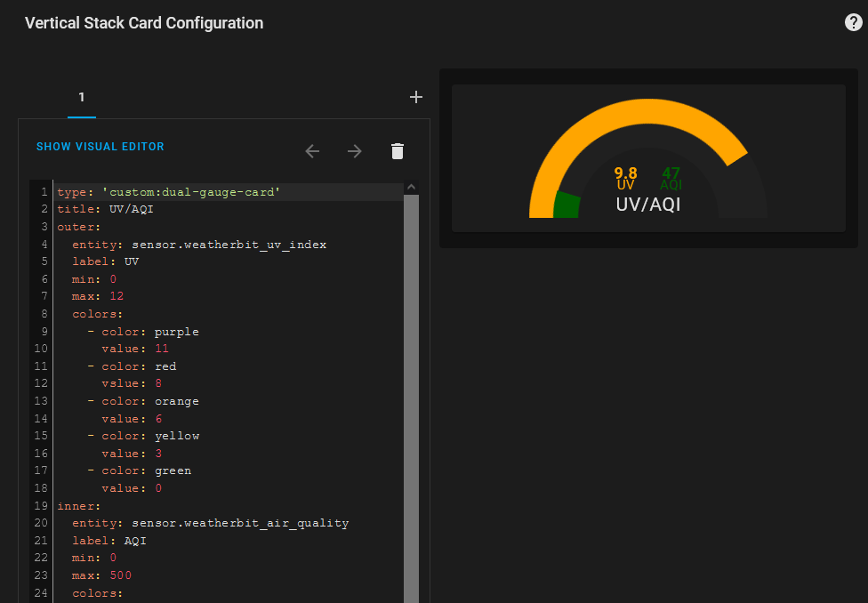Click the code editor vertical scrollbar thumb
Image resolution: width=868 pixels, height=603 pixels.
[x=411, y=391]
